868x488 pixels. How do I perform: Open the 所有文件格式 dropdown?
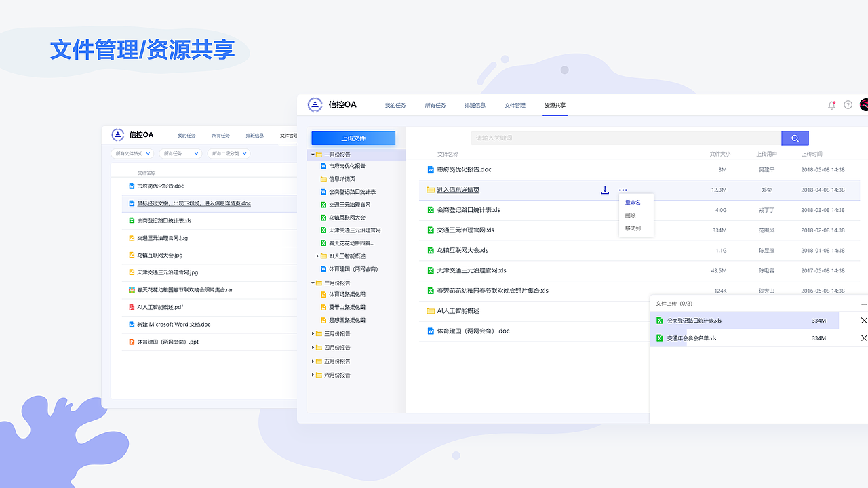coord(132,153)
